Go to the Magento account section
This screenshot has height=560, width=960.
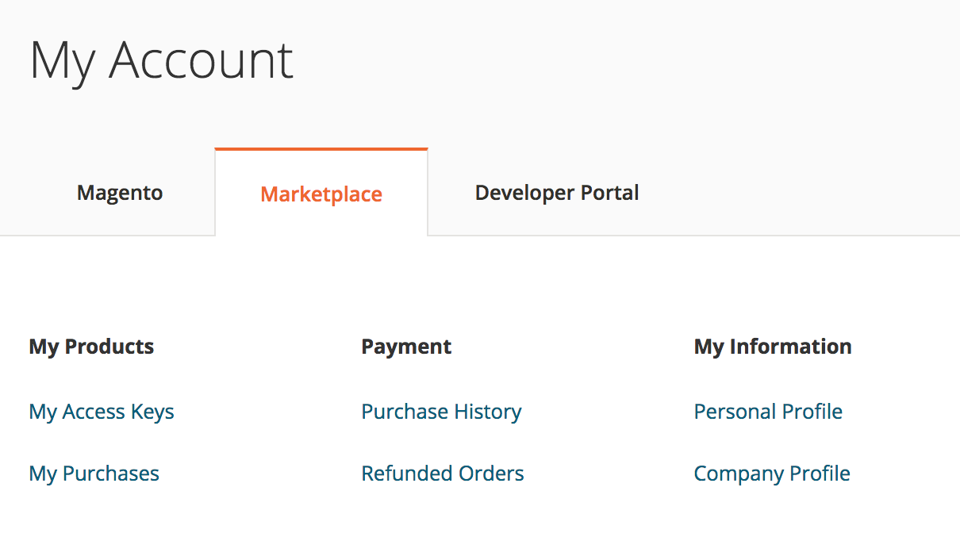point(119,192)
